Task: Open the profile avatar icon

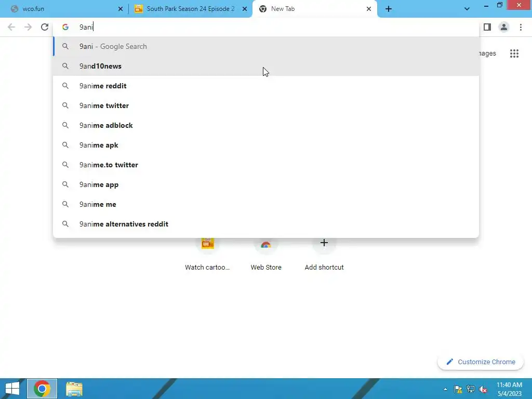Action: (x=504, y=27)
